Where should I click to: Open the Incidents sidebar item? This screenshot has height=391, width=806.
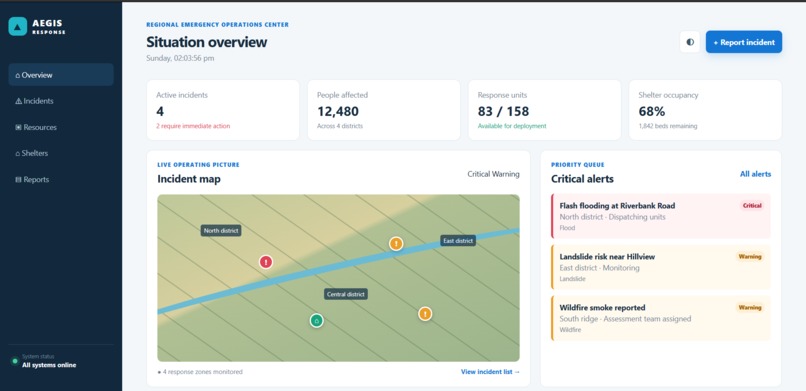click(x=61, y=101)
